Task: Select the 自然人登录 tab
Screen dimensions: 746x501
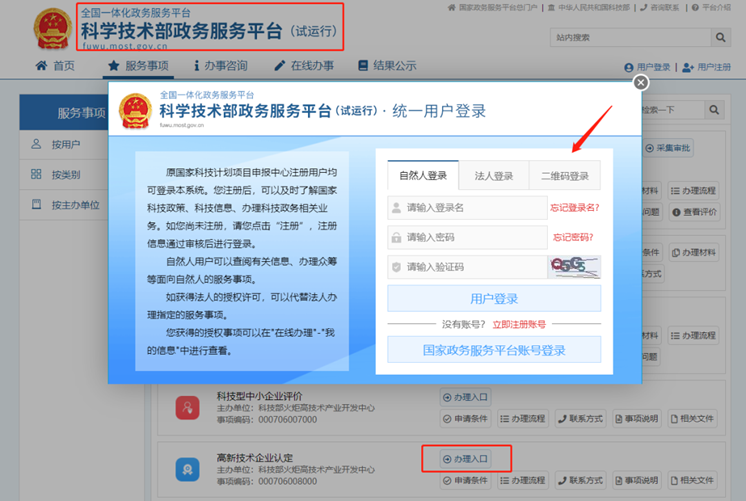Action: coord(423,176)
